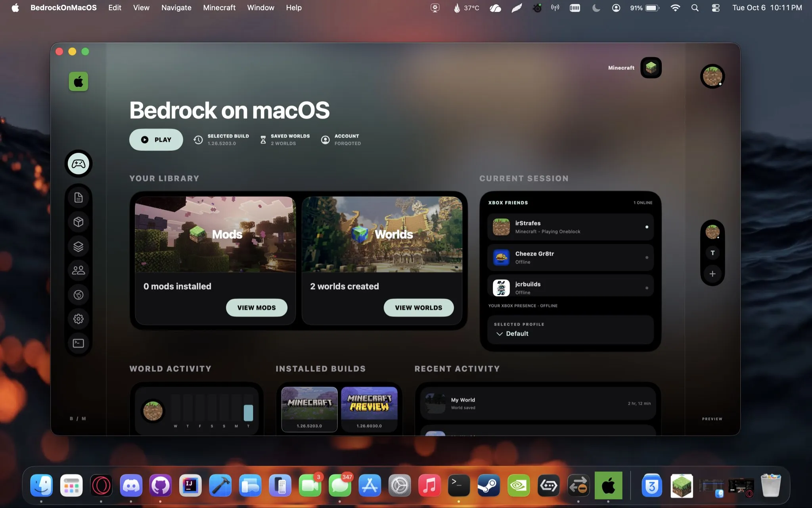Select the dirt block account in right rail
The height and width of the screenshot is (508, 812).
(x=712, y=232)
